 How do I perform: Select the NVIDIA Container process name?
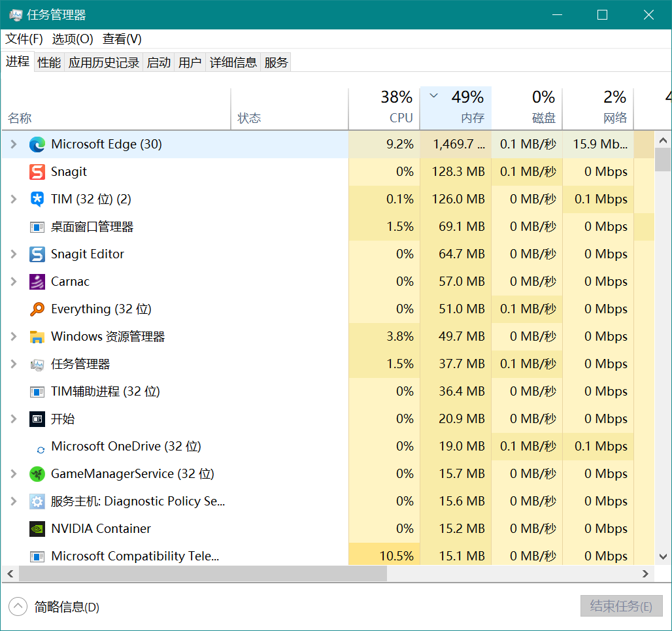101,528
